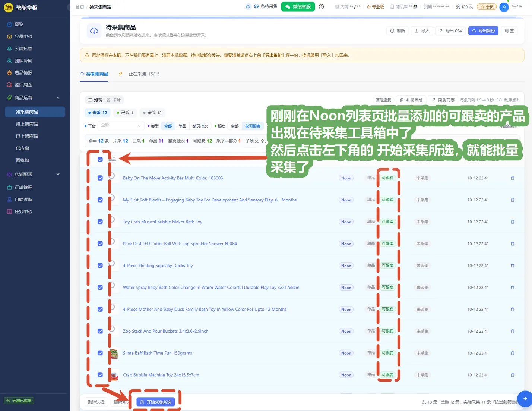Switch to 卡片 view

coord(114,100)
